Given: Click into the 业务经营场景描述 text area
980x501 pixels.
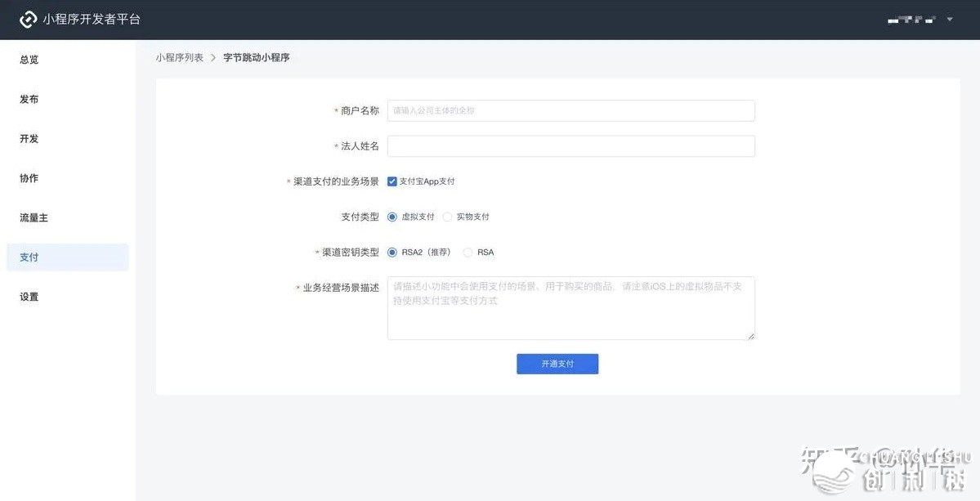Looking at the screenshot, I should coord(571,308).
